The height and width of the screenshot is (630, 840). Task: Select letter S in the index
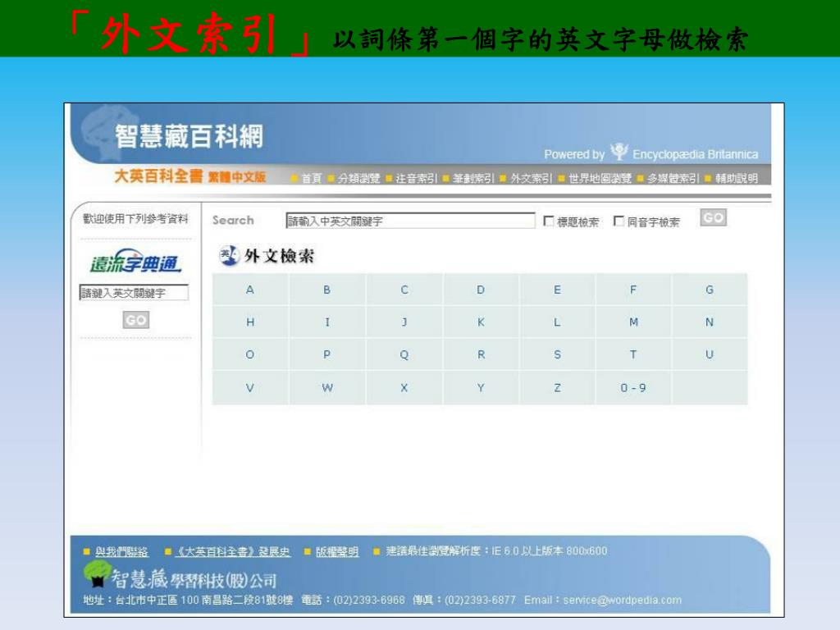(557, 354)
